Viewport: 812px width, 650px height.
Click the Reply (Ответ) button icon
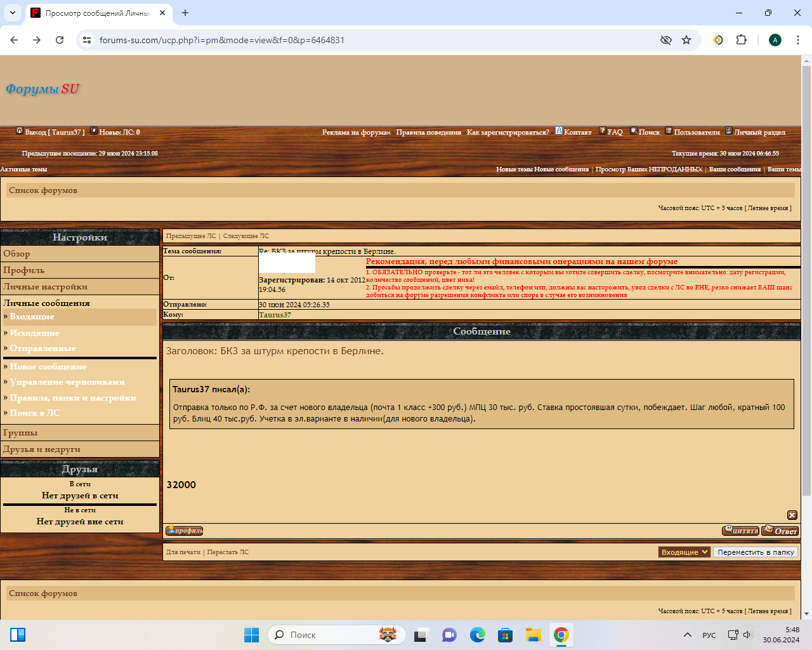(x=780, y=531)
